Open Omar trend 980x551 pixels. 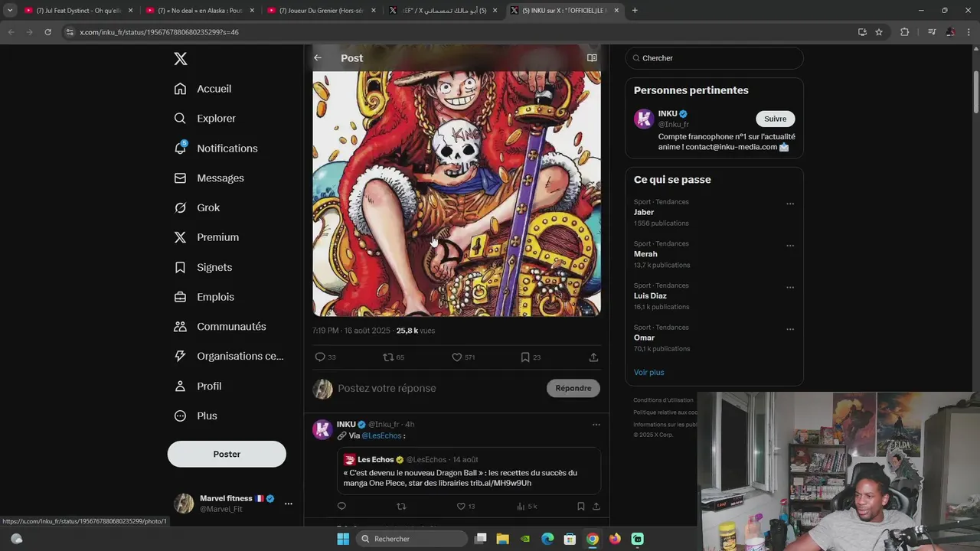tap(644, 338)
